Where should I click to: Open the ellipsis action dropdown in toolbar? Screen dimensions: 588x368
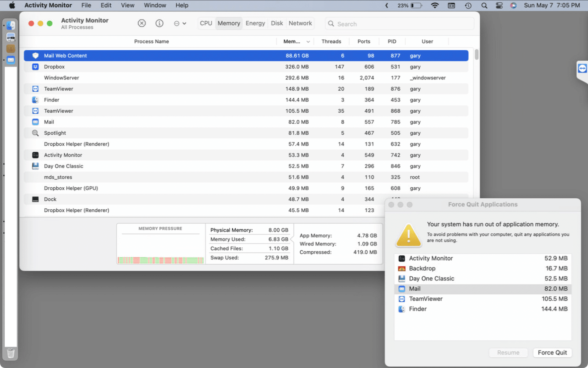click(180, 24)
